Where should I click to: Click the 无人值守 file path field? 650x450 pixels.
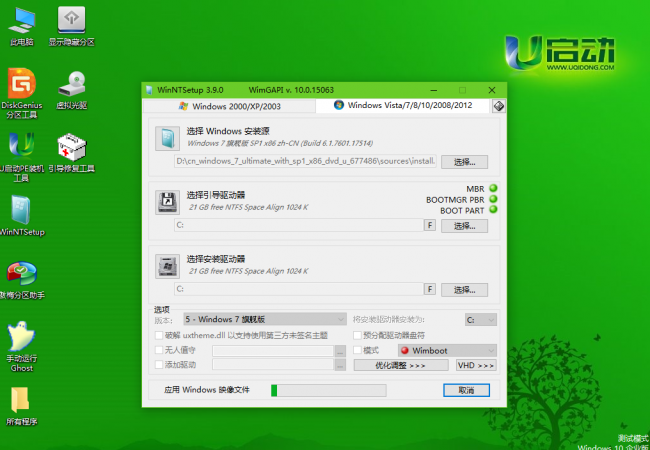coord(273,351)
